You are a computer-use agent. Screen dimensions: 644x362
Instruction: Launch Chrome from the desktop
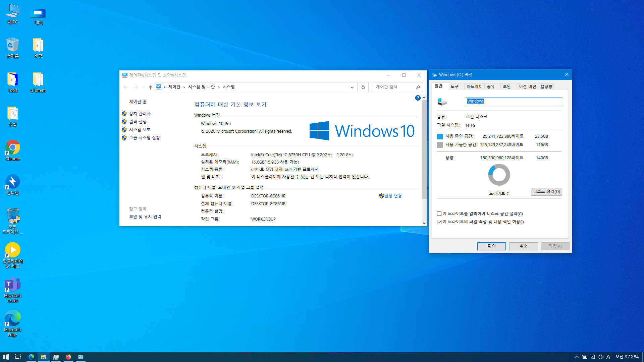pos(13,151)
